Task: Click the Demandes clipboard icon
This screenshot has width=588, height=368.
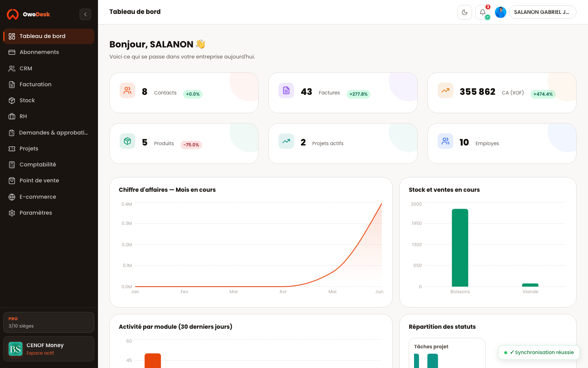Action: [12, 133]
